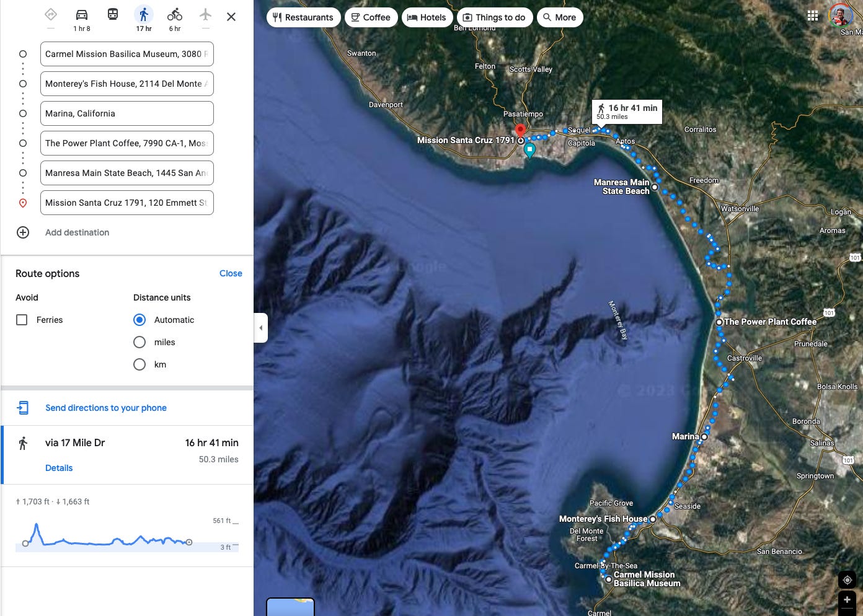This screenshot has height=616, width=863.
Task: Open More search categories
Action: [560, 17]
